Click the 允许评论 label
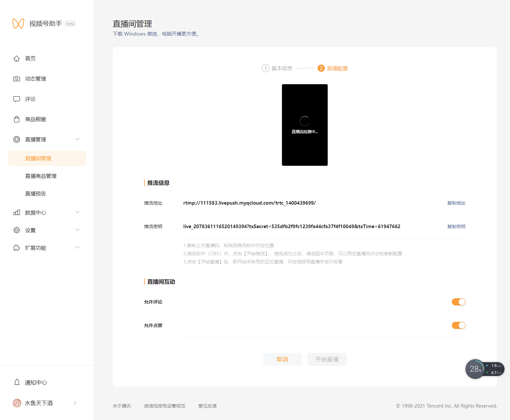The height and width of the screenshot is (420, 510). point(153,302)
